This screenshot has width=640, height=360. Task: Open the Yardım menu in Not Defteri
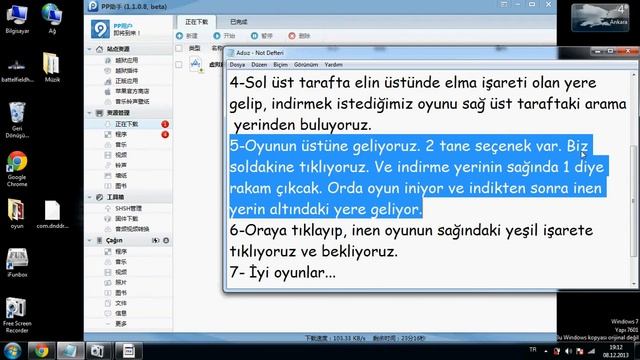pos(333,65)
